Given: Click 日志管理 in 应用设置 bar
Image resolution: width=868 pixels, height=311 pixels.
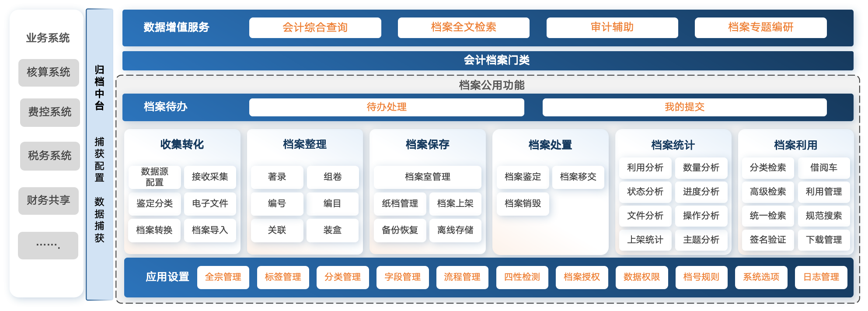Looking at the screenshot, I should click(x=821, y=277).
